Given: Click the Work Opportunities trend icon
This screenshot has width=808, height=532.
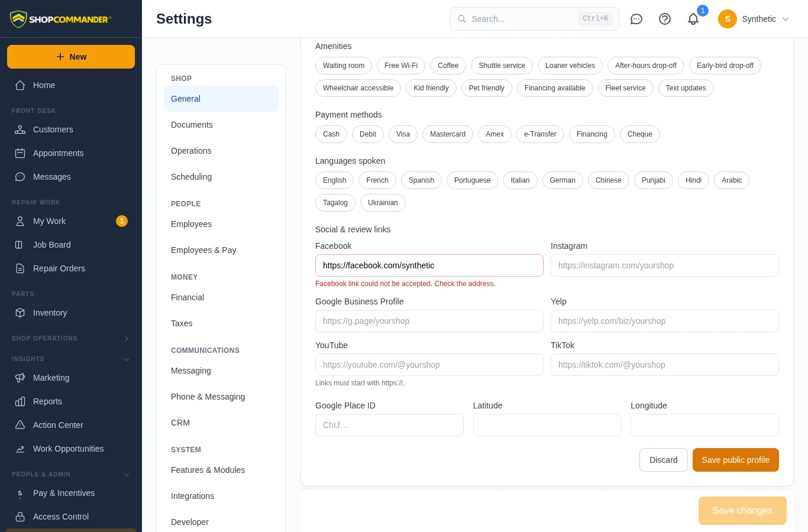Looking at the screenshot, I should pyautogui.click(x=20, y=449).
